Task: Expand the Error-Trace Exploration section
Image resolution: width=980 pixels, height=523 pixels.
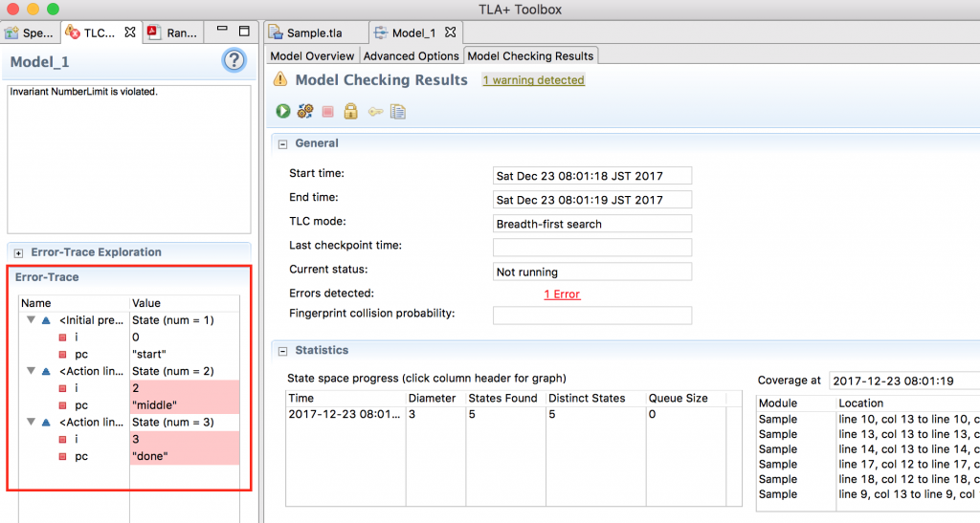Action: (19, 252)
